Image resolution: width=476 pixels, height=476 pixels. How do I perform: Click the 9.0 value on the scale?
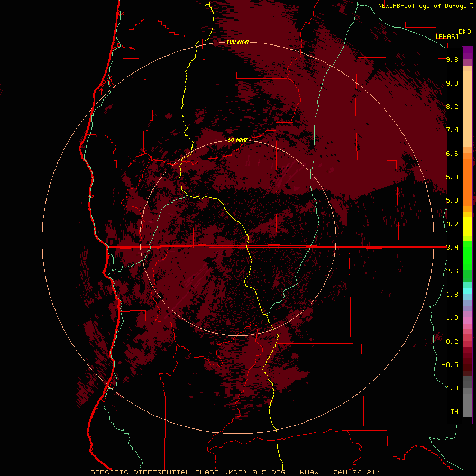(452, 83)
